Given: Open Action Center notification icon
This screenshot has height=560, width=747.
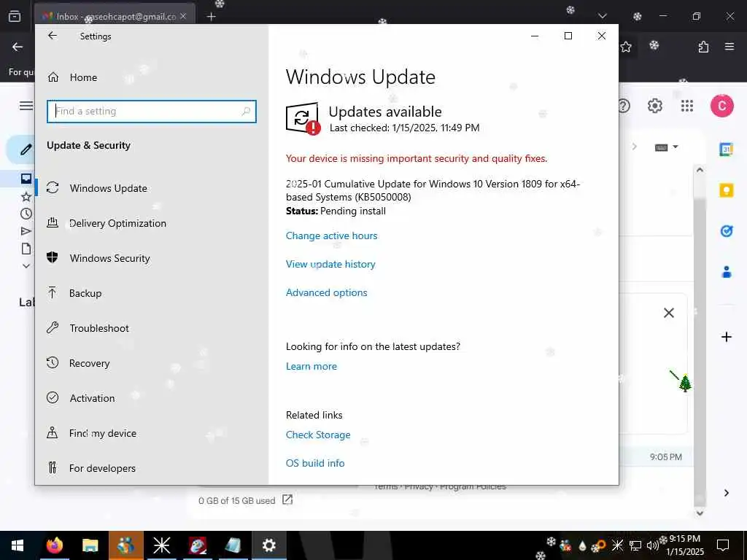Looking at the screenshot, I should pyautogui.click(x=723, y=545).
